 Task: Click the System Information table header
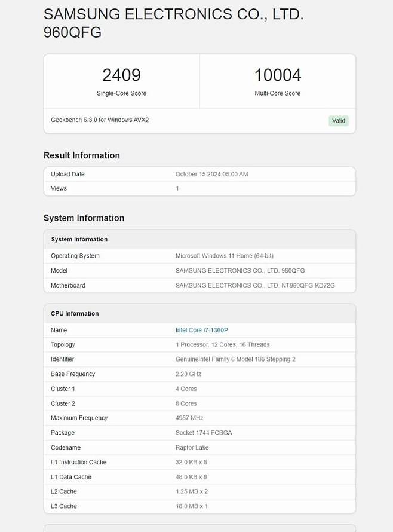coord(79,239)
